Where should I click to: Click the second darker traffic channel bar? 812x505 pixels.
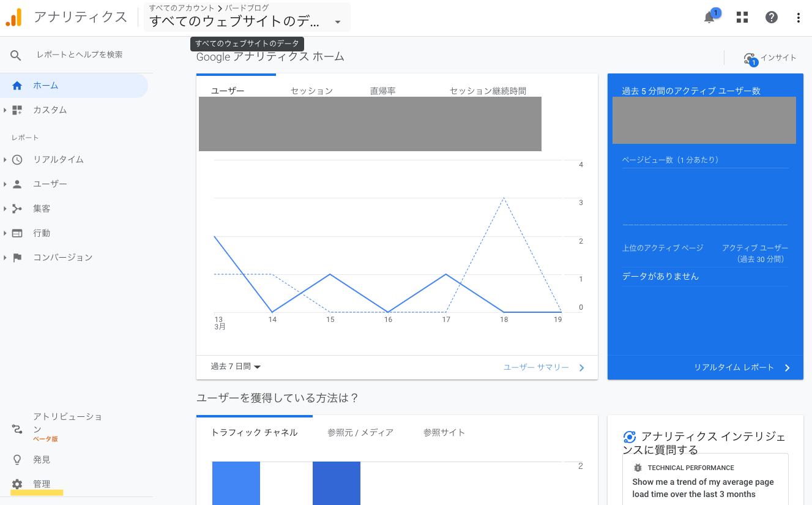(x=337, y=483)
